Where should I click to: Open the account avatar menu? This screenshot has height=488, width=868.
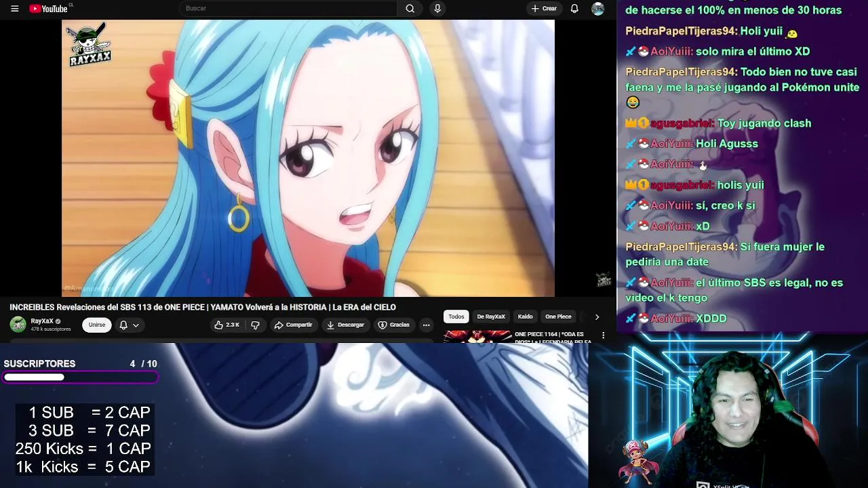click(597, 8)
